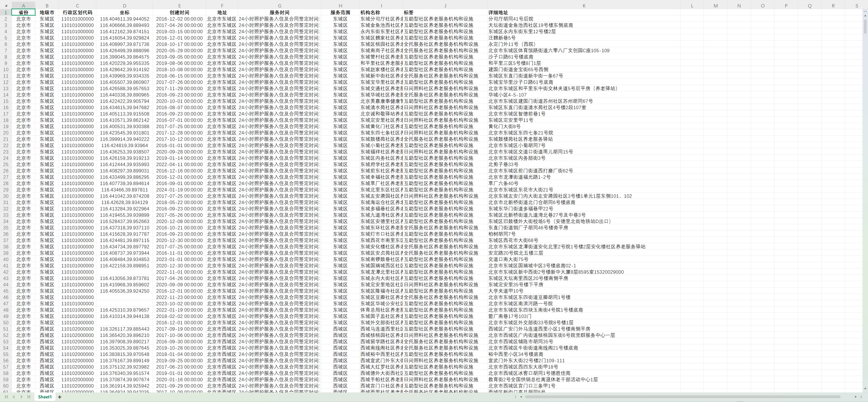The width and height of the screenshot is (868, 402).
Task: Click vertical scrollbar down arrow
Action: [x=865, y=389]
